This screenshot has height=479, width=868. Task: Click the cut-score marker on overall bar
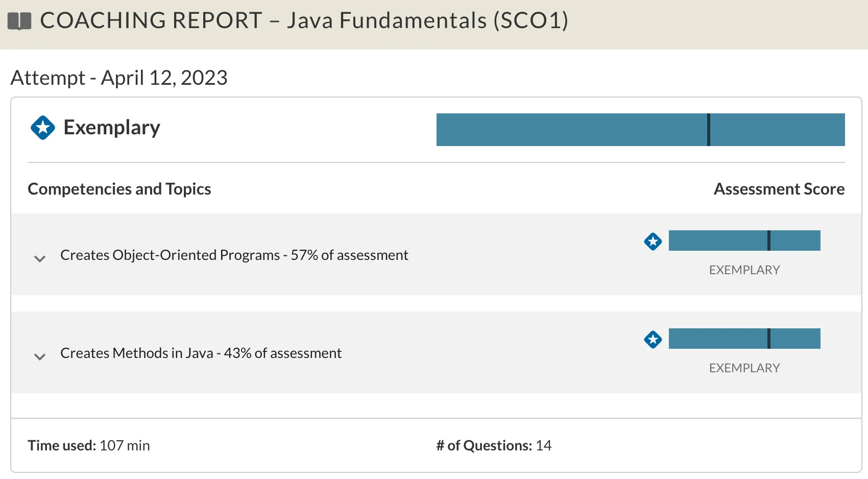(709, 130)
